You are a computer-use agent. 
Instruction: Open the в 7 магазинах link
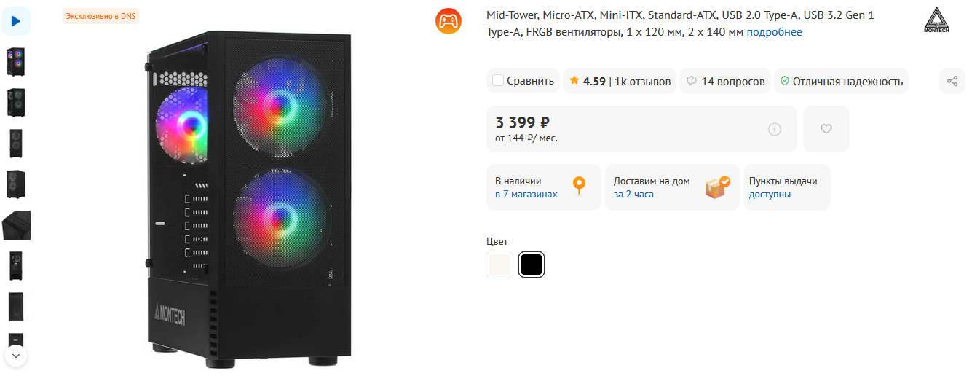coord(526,195)
